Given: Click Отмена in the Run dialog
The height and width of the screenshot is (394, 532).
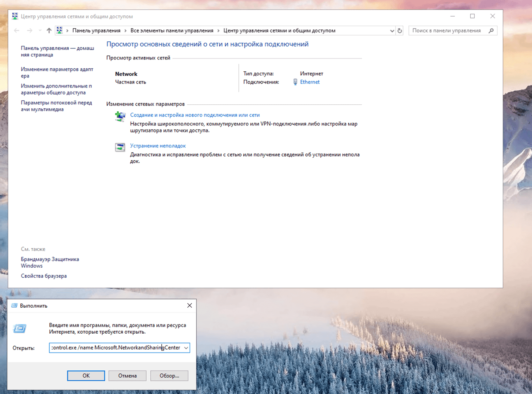Looking at the screenshot, I should [x=127, y=376].
